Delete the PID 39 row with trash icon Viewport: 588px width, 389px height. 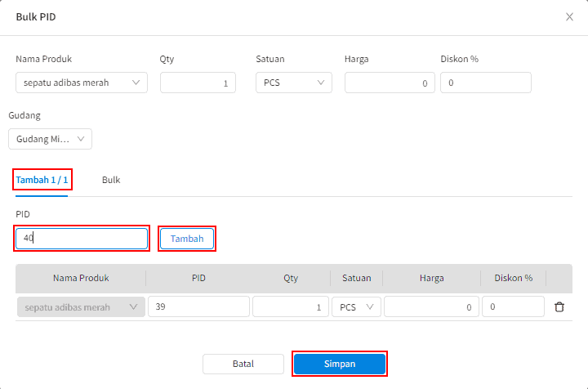(559, 306)
